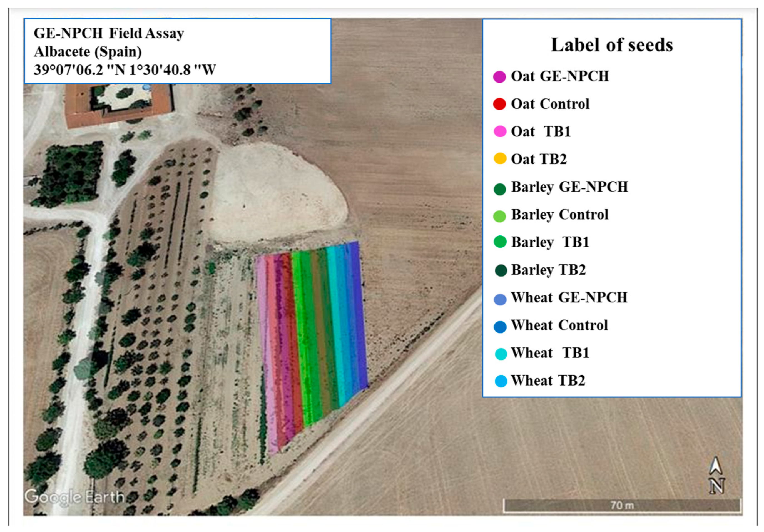This screenshot has height=532, width=764.
Task: Click the Barley Control light green dot
Action: coord(500,216)
